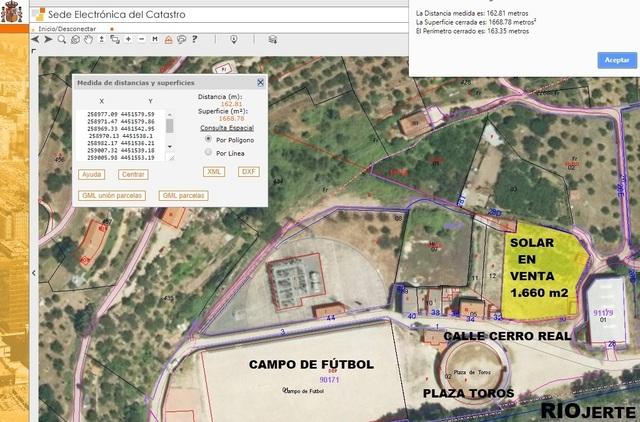This screenshot has width=640, height=422.
Task: Open help with question mark icon
Action: [194, 39]
